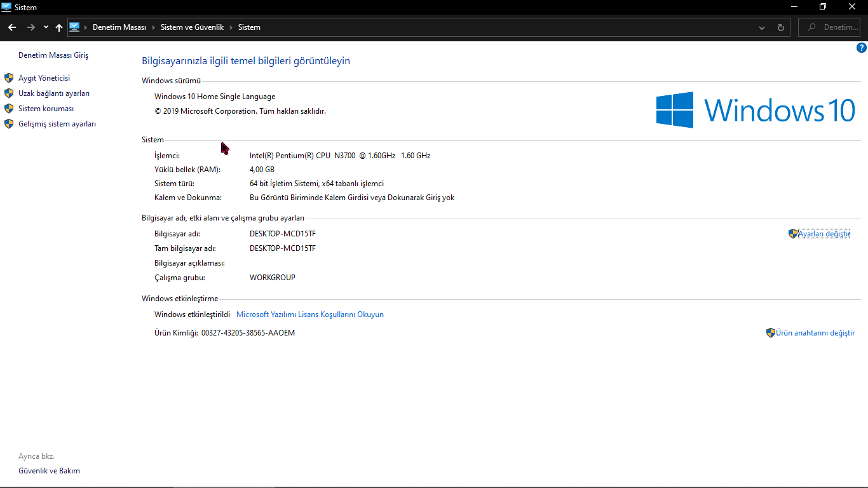Click shield icon beside Ürün anahtarını değiştir
Image resolution: width=868 pixels, height=488 pixels.
pos(771,333)
